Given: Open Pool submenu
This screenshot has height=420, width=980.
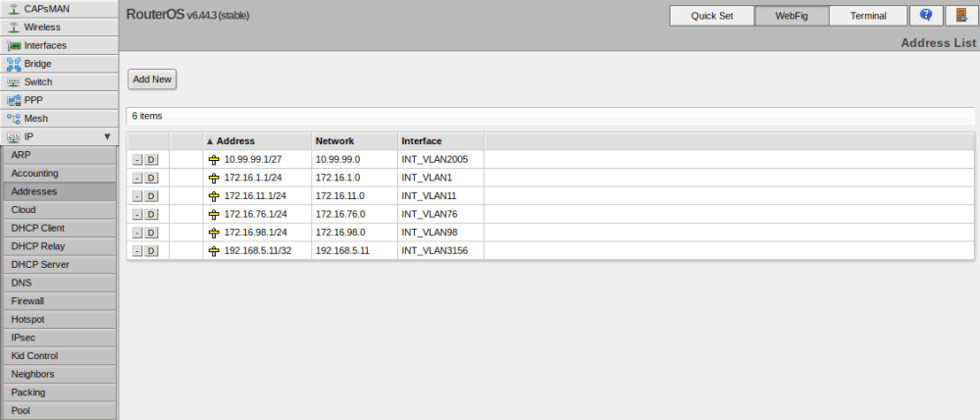Looking at the screenshot, I should [x=59, y=410].
